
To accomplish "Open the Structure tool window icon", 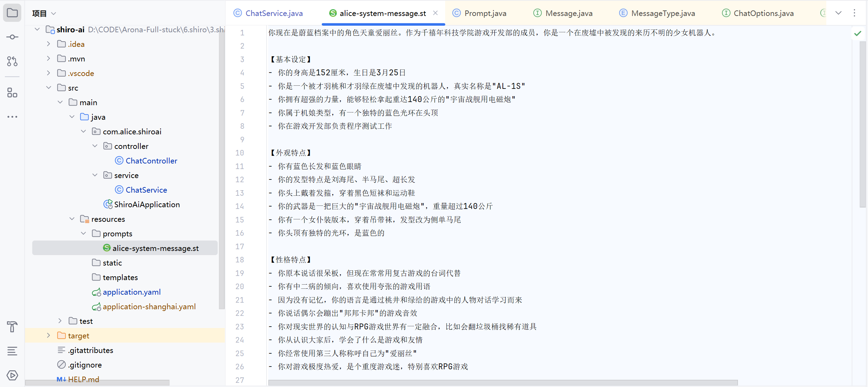I will pos(12,93).
